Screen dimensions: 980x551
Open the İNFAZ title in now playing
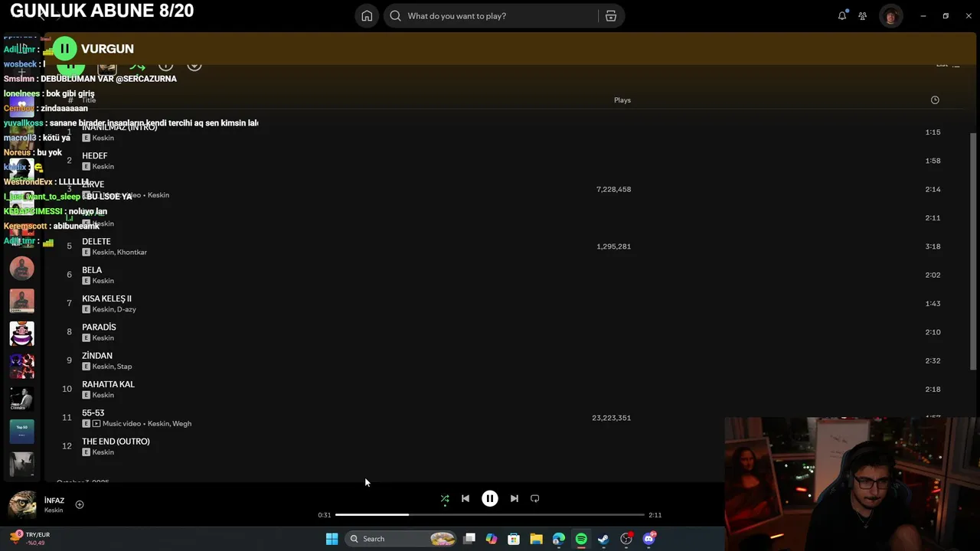54,500
